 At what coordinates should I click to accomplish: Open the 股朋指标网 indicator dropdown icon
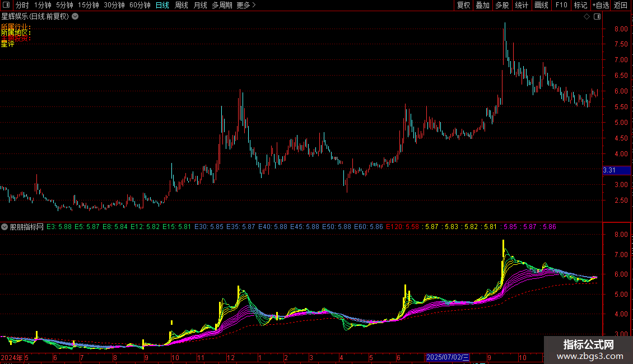[x=4, y=227]
